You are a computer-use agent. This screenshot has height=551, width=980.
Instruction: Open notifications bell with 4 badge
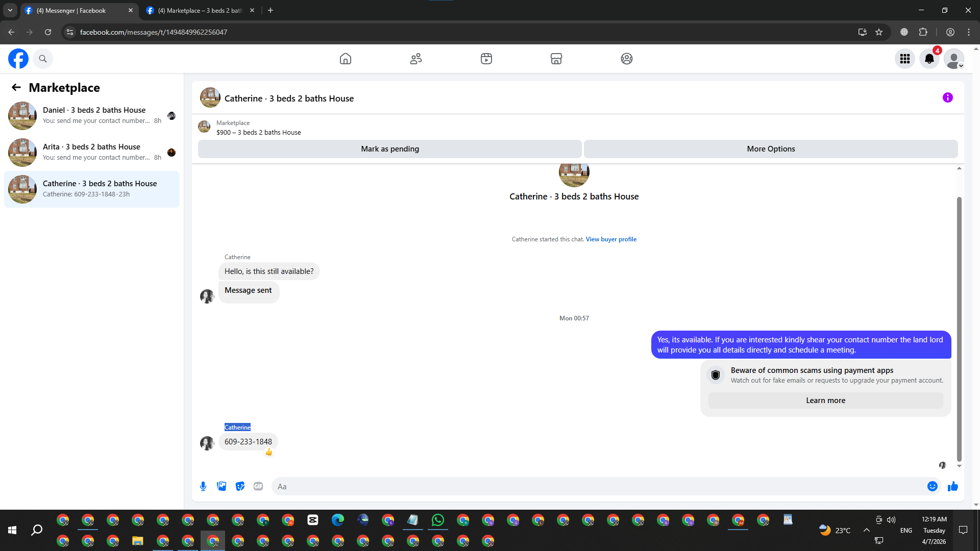pos(929,59)
